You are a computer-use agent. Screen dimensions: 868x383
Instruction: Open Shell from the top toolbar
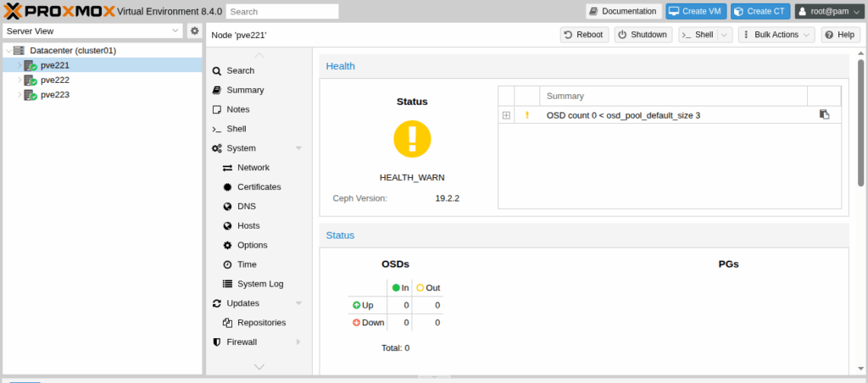[x=698, y=35]
